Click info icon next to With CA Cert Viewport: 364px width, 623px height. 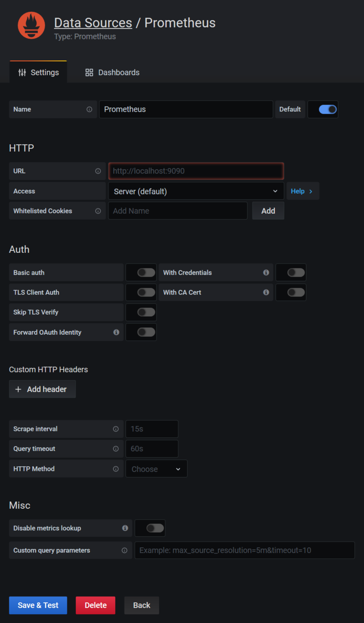coord(266,292)
